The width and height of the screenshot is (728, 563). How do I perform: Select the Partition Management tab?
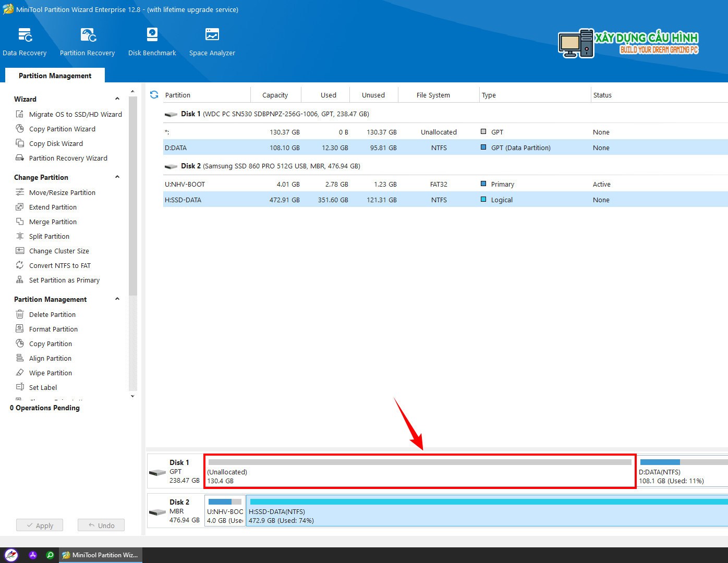click(55, 76)
